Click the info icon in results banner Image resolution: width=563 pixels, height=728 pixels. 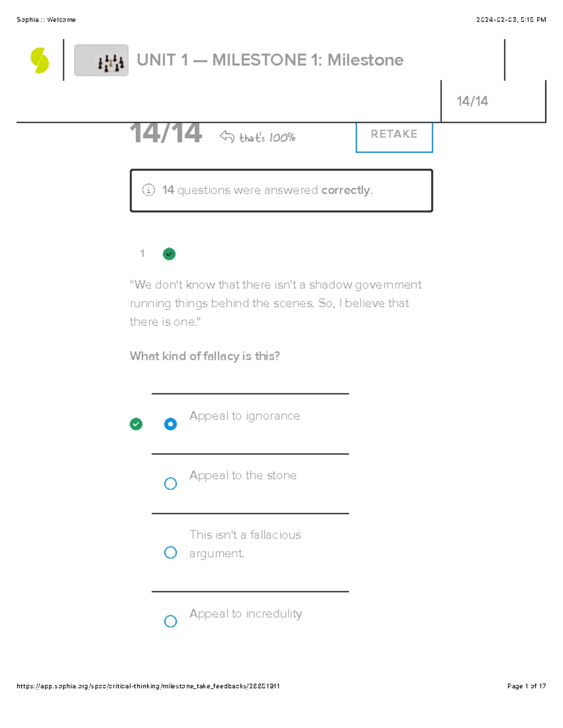(148, 190)
